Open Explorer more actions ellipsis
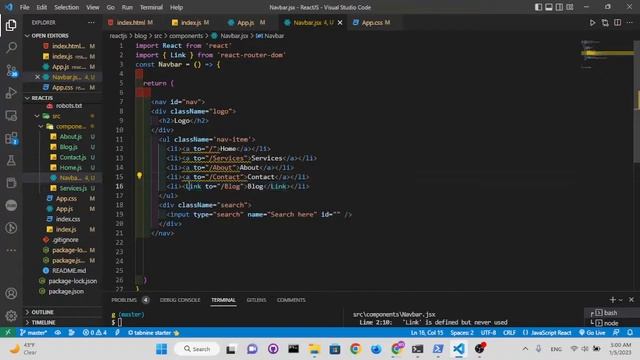640x360 pixels. pos(91,22)
